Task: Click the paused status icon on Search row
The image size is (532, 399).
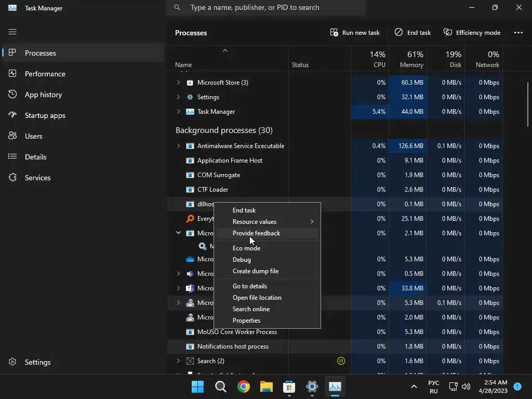Action: (341, 361)
